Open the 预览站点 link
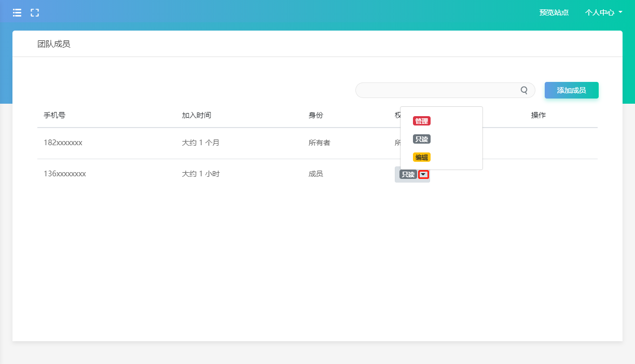Image resolution: width=635 pixels, height=364 pixels. [554, 12]
